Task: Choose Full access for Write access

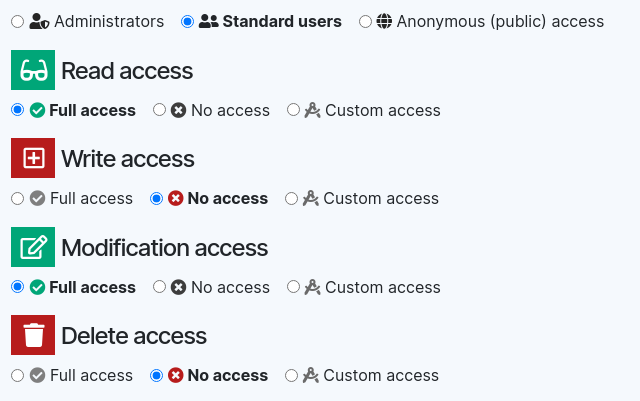Action: [x=17, y=198]
